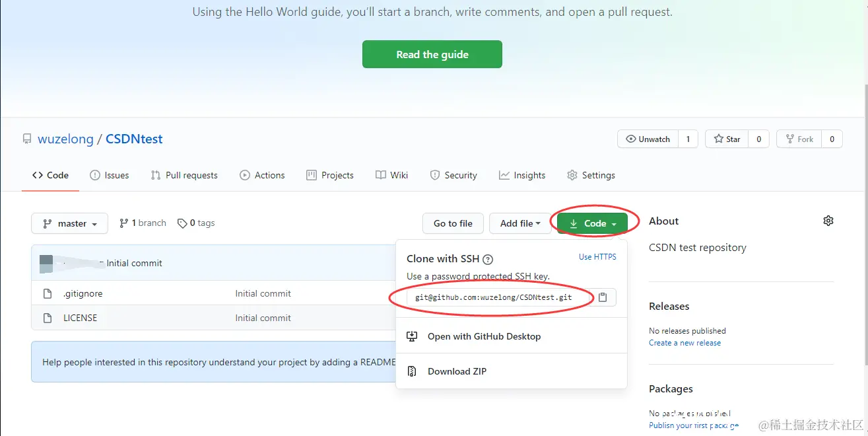Click Create a new release link
This screenshot has width=868, height=436.
point(684,343)
